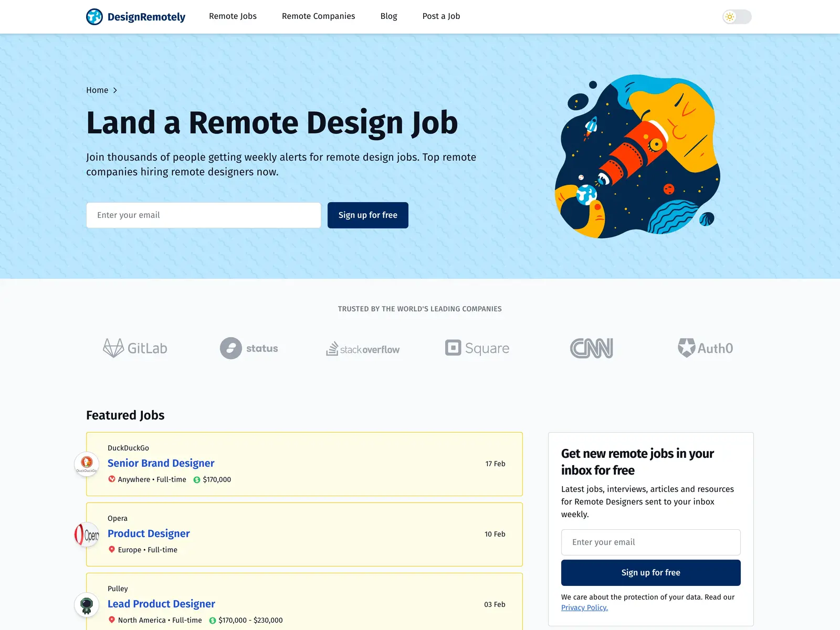Go to the Blog page
The width and height of the screenshot is (840, 630).
pyautogui.click(x=388, y=16)
